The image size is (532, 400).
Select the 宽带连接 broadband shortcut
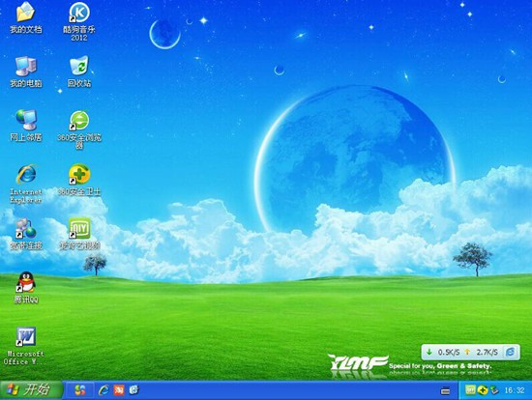(x=25, y=234)
